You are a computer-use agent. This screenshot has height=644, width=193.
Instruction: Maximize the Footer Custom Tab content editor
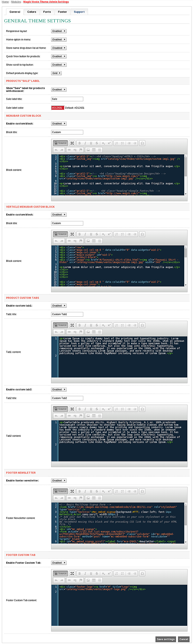72,573
